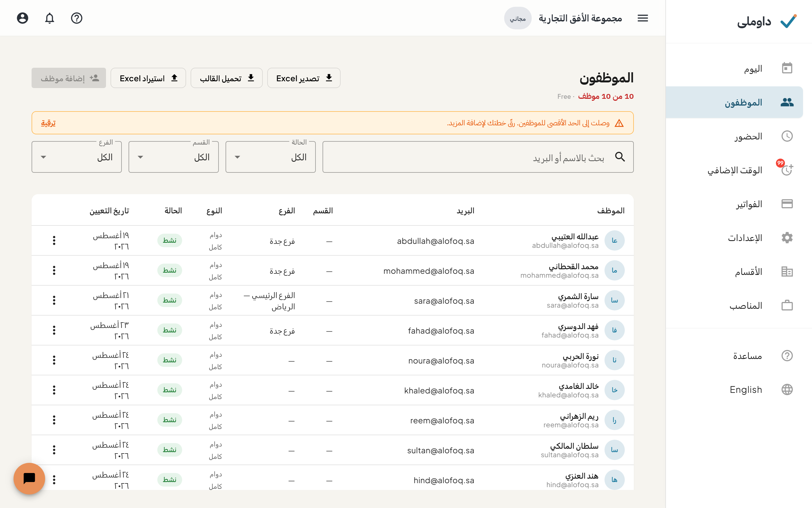Expand the الحالة filter dropdown
This screenshot has height=508, width=812.
[270, 157]
